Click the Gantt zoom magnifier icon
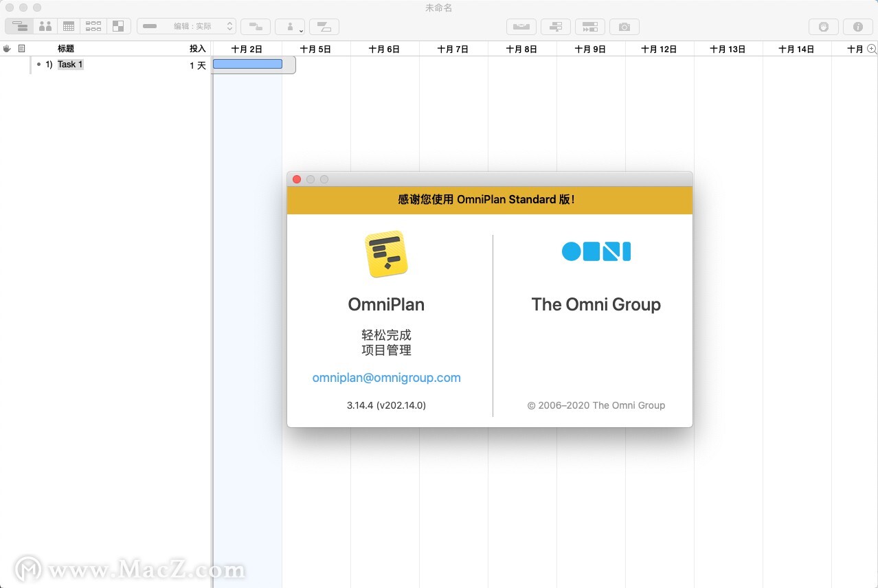Viewport: 878px width, 588px height. 872,49
